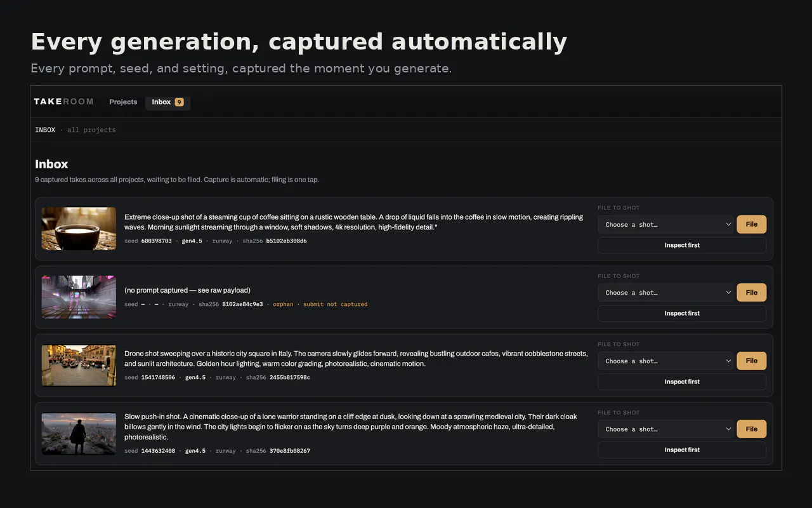Screen dimensions: 812x508
Task: Select hash 8102ae84c9e3
Action: pos(242,304)
